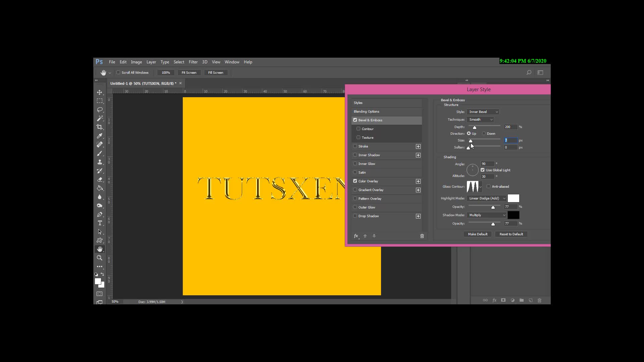Viewport: 644px width, 362px height.
Task: Enable the Drop Shadow checkbox
Action: coord(355,216)
